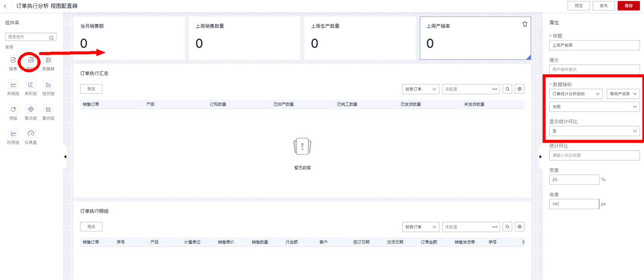Choose the 饼图 pie chart component
644x280 pixels.
click(x=13, y=110)
